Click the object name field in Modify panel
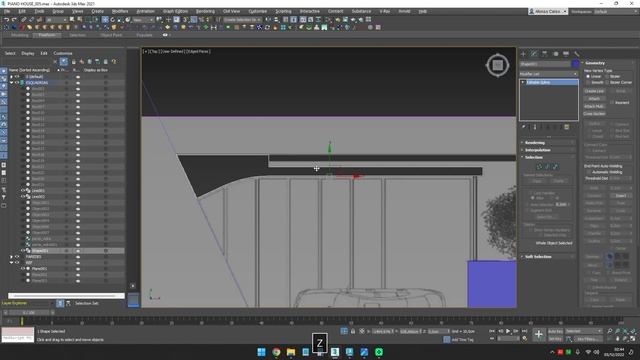 tap(545, 64)
